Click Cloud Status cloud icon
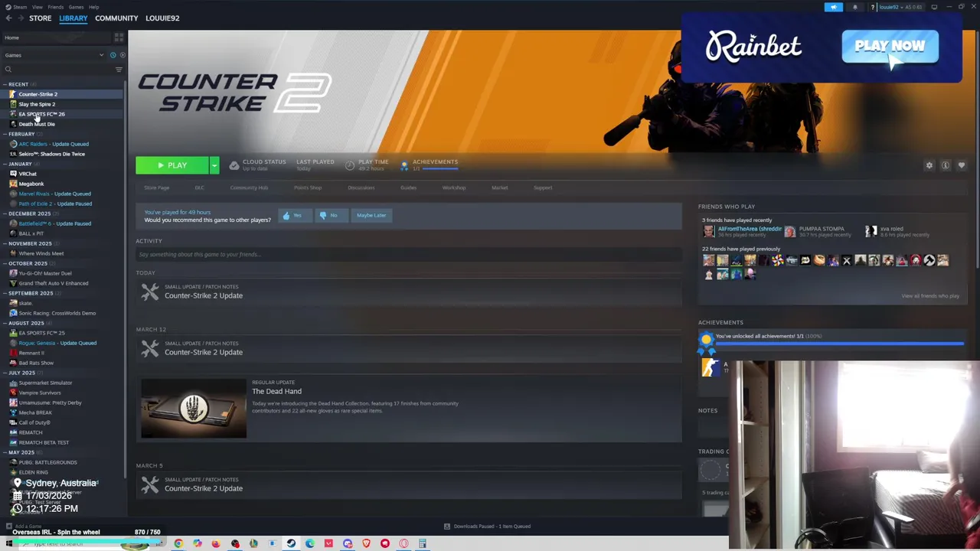Screen dimensions: 980x551 click(234, 165)
